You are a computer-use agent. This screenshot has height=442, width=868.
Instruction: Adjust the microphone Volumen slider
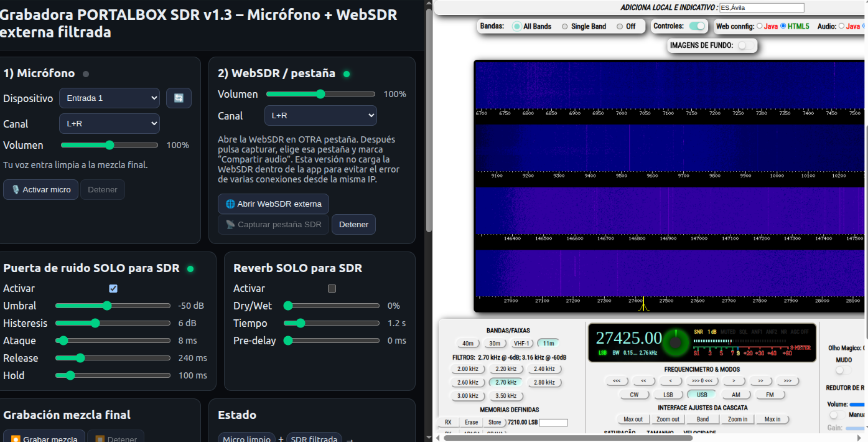(110, 145)
